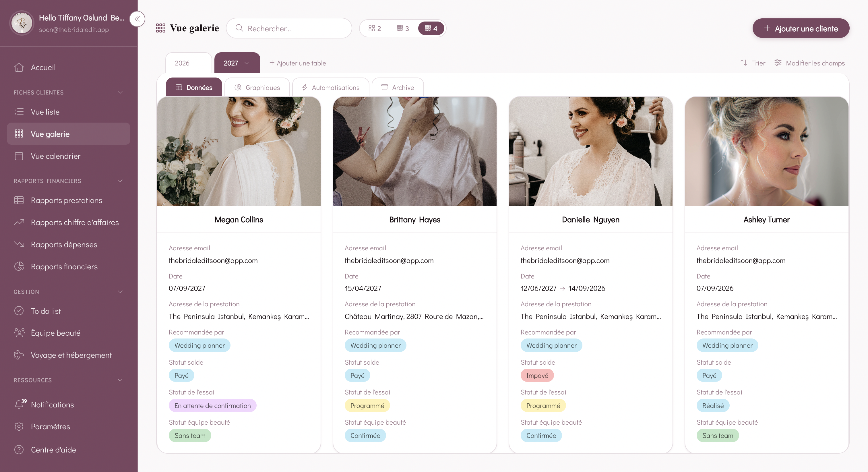Screen dimensions: 868x472
Task: Click the Rapports prestations table icon
Action: [19, 200]
